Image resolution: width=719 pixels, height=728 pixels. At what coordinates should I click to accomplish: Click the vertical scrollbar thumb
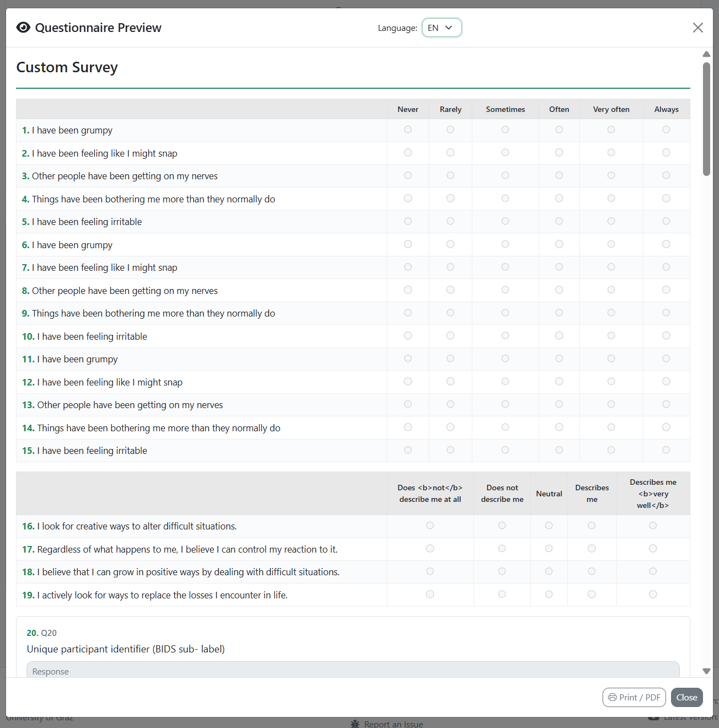coord(706,119)
